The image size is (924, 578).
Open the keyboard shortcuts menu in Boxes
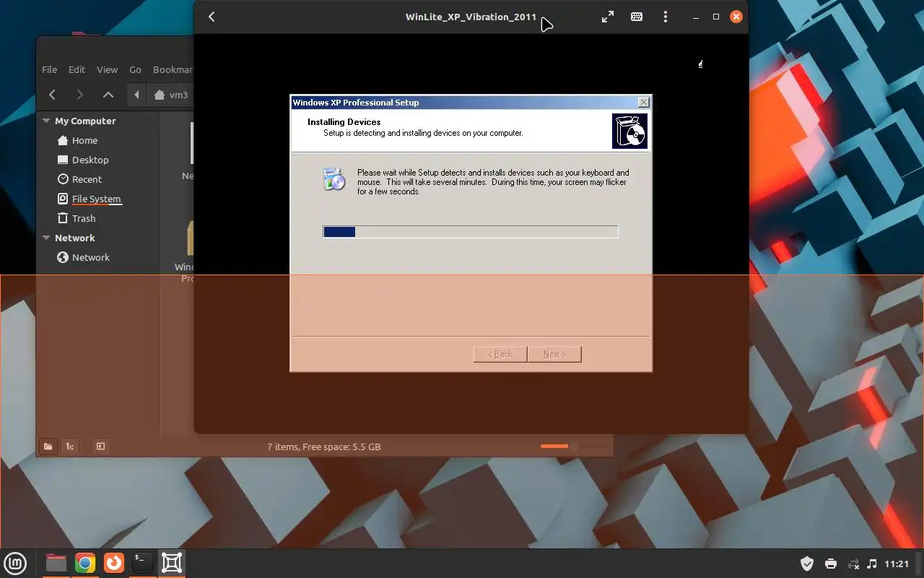[x=637, y=17]
